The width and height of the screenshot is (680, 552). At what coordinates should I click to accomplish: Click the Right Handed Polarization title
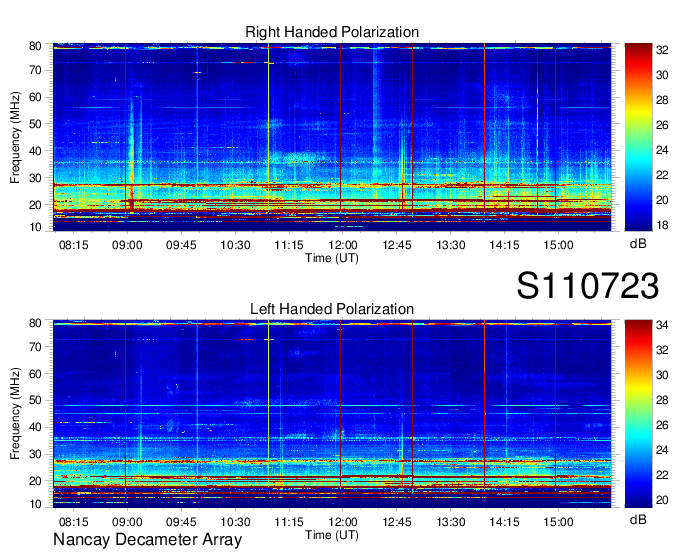[332, 32]
